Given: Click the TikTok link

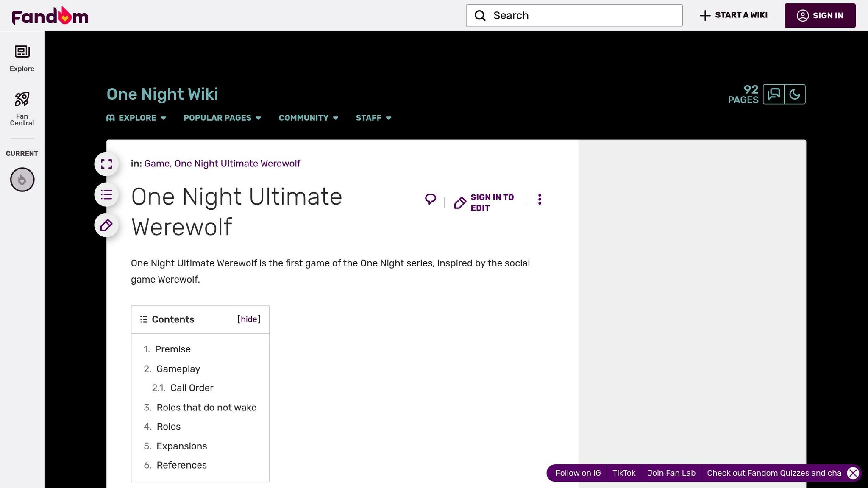Looking at the screenshot, I should pos(624,473).
